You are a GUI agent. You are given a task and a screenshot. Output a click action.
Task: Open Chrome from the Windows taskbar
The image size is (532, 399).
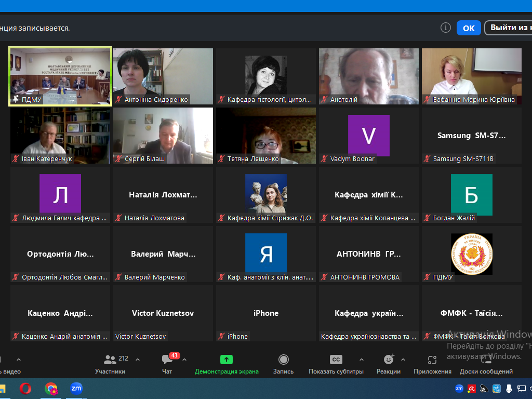tap(51, 389)
